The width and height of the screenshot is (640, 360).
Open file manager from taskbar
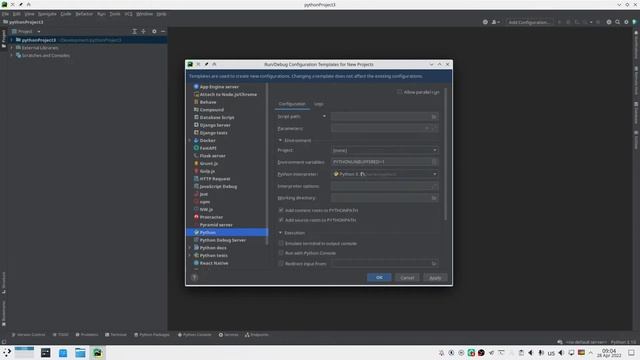click(80, 353)
